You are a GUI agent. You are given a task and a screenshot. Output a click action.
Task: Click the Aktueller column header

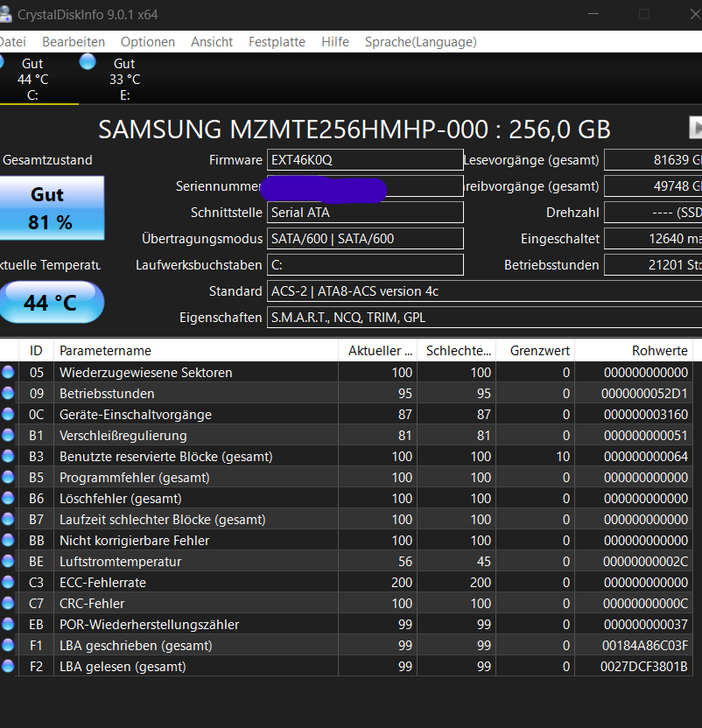coord(378,351)
